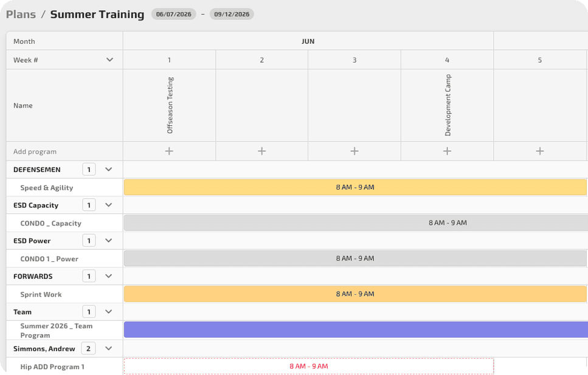The height and width of the screenshot is (375, 588).
Task: Add program in week 2 column
Action: coord(261,151)
